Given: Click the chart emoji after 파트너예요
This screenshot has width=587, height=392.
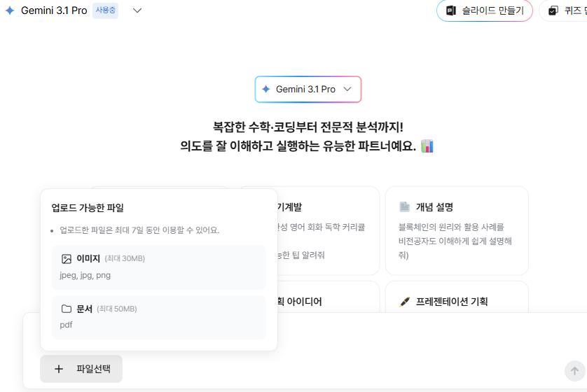Looking at the screenshot, I should click(x=427, y=146).
